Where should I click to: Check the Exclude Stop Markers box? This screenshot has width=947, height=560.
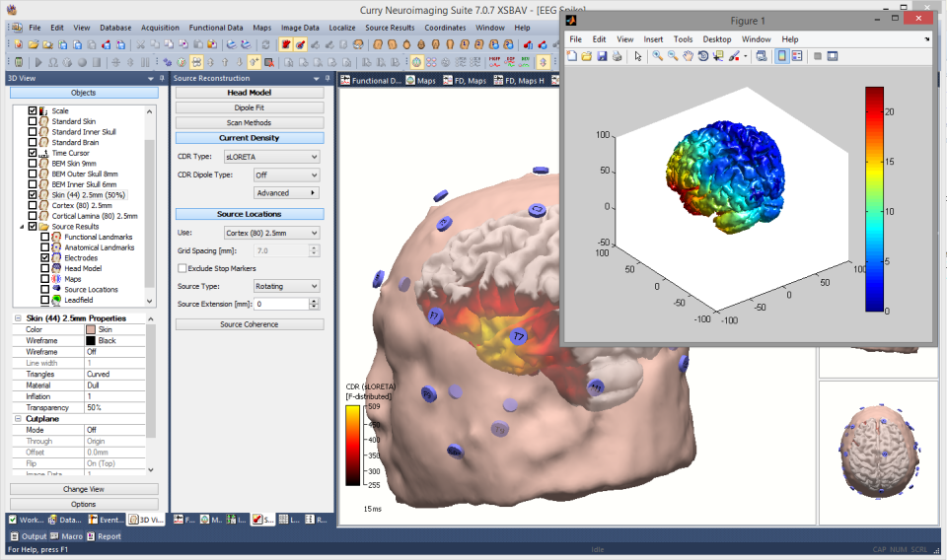pyautogui.click(x=182, y=268)
